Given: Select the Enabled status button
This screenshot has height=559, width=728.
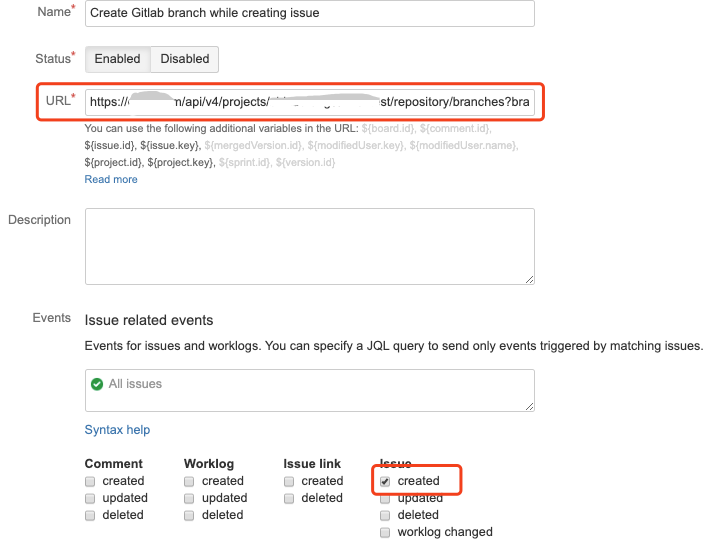Looking at the screenshot, I should click(117, 59).
